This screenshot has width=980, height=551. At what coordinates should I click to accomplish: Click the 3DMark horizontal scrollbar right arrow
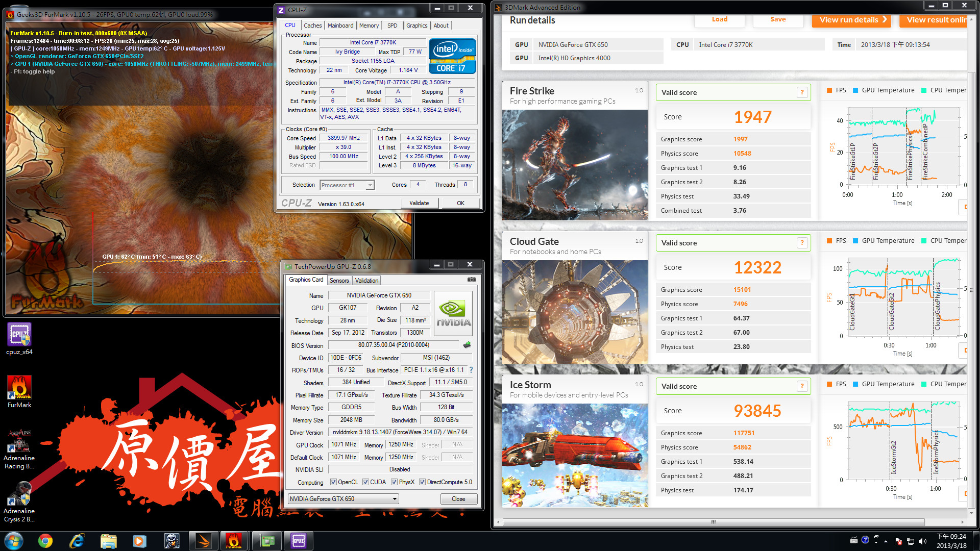click(x=962, y=522)
